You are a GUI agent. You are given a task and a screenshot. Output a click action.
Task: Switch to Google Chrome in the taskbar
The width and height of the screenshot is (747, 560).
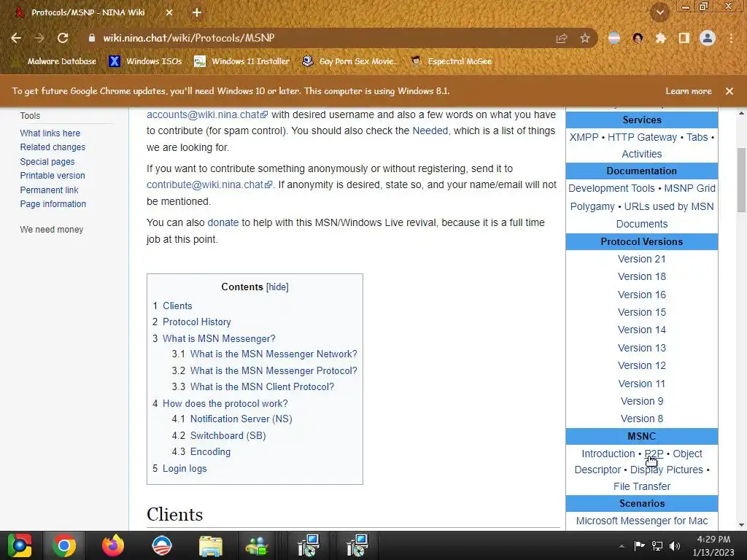tap(64, 545)
